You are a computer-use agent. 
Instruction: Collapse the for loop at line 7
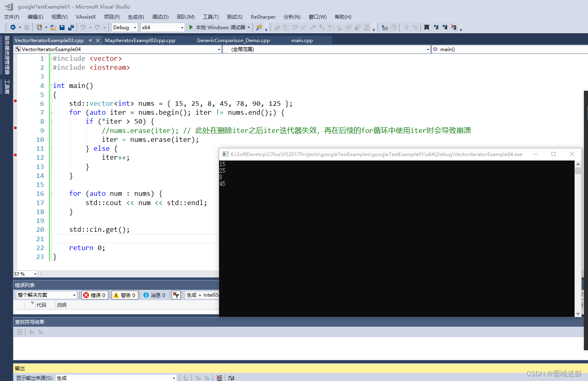(x=52, y=112)
